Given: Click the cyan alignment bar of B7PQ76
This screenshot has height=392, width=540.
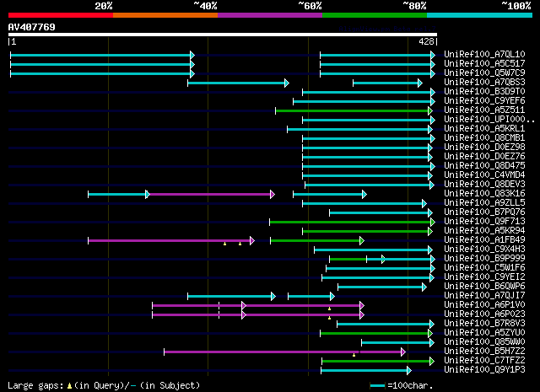Looking at the screenshot, I should pos(381,212).
